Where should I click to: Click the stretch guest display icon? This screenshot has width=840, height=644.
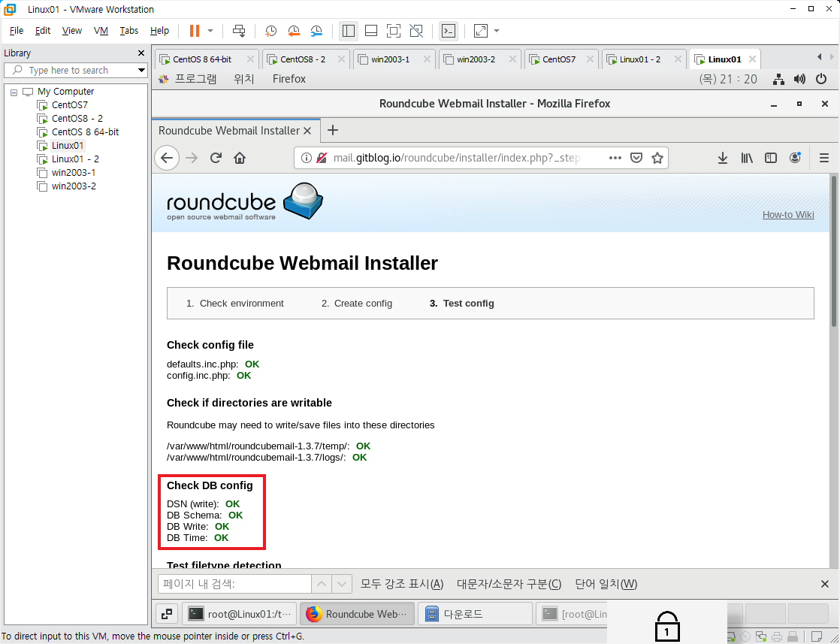point(481,31)
